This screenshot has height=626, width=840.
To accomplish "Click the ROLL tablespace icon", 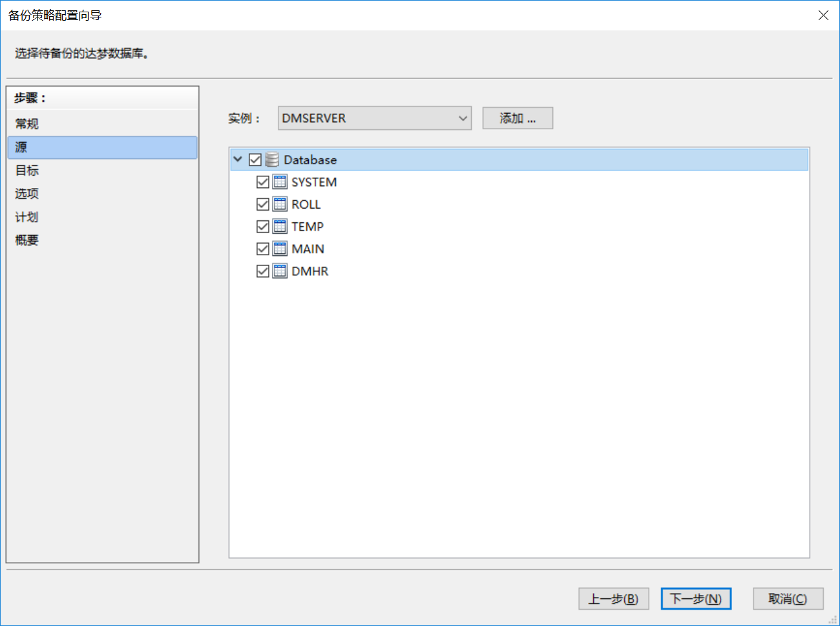I will (x=280, y=205).
